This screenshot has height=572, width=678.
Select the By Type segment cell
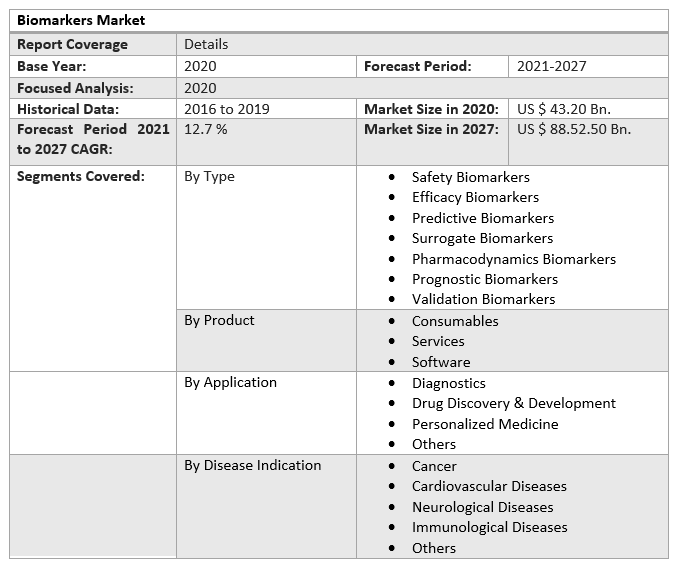pyautogui.click(x=209, y=177)
